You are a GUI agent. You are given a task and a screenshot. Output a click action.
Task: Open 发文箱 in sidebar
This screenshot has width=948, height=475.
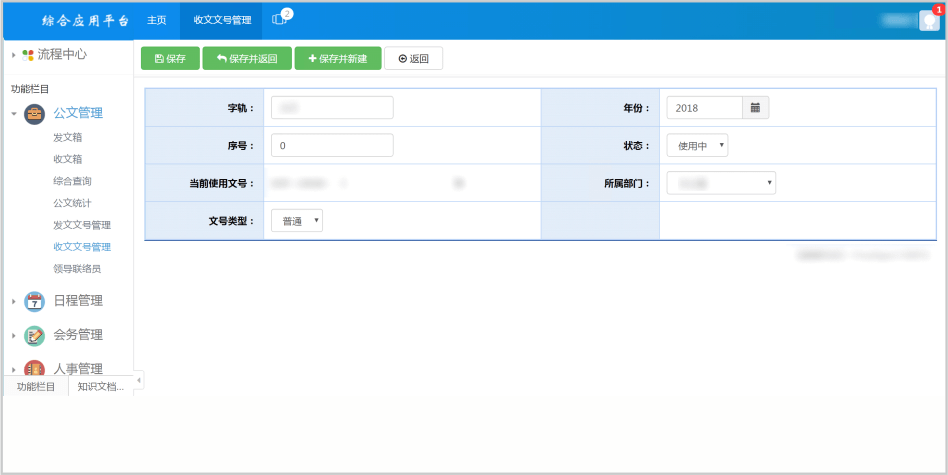pos(68,137)
